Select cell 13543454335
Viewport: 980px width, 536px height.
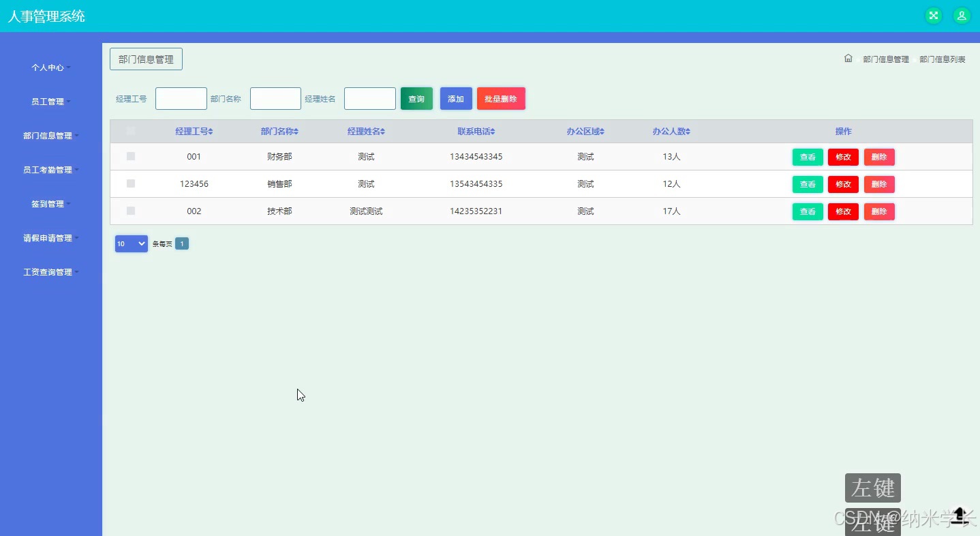(x=476, y=184)
